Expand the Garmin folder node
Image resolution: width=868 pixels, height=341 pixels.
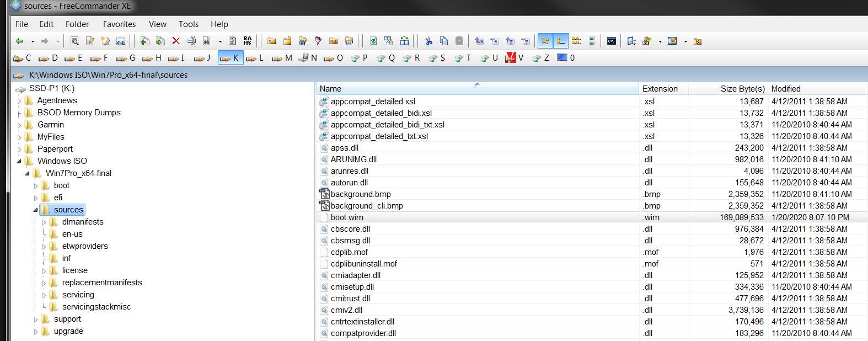(19, 125)
